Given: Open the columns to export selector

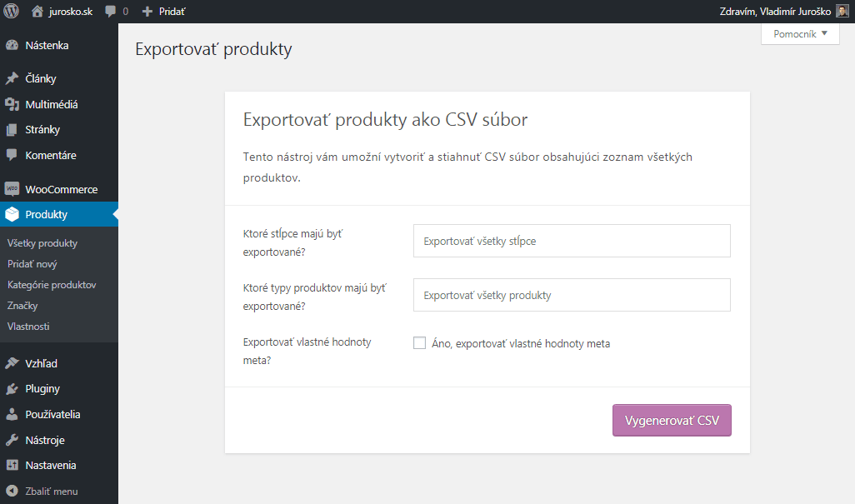Looking at the screenshot, I should [572, 241].
